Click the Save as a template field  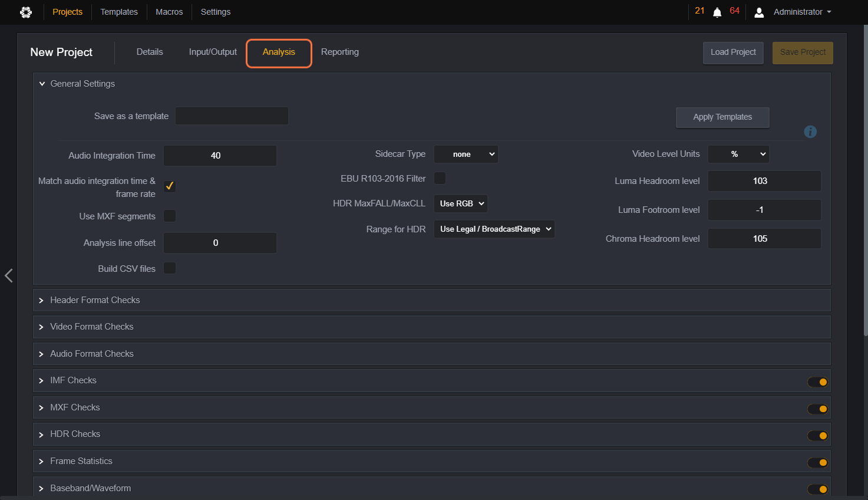coord(232,116)
